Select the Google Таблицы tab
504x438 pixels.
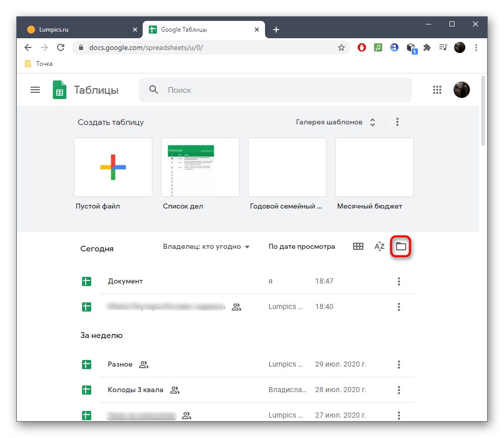click(x=204, y=30)
